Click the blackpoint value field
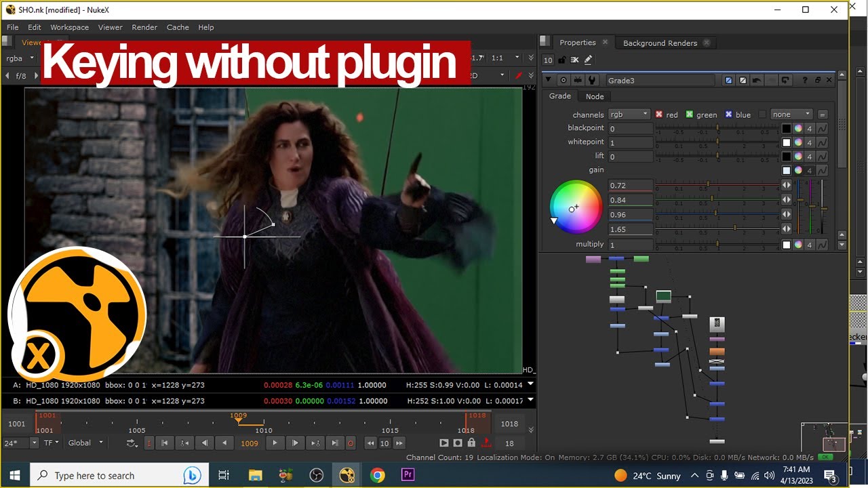This screenshot has height=488, width=868. (x=631, y=128)
